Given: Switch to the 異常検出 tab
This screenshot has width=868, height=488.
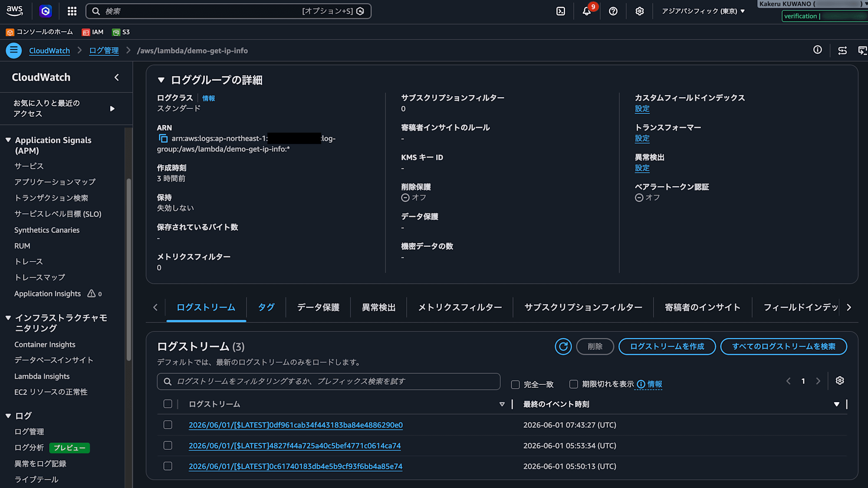Looking at the screenshot, I should [x=378, y=307].
